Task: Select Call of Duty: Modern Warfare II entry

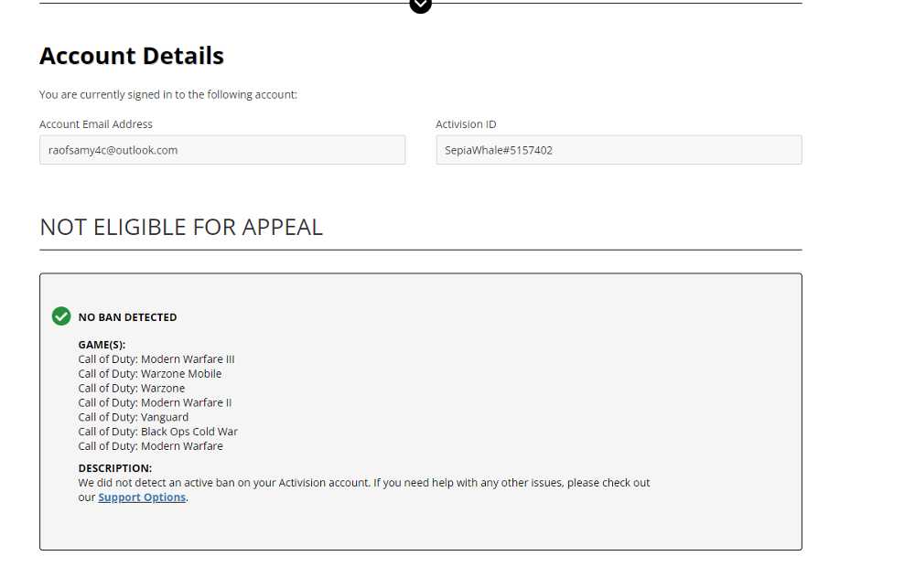Action: click(x=156, y=402)
